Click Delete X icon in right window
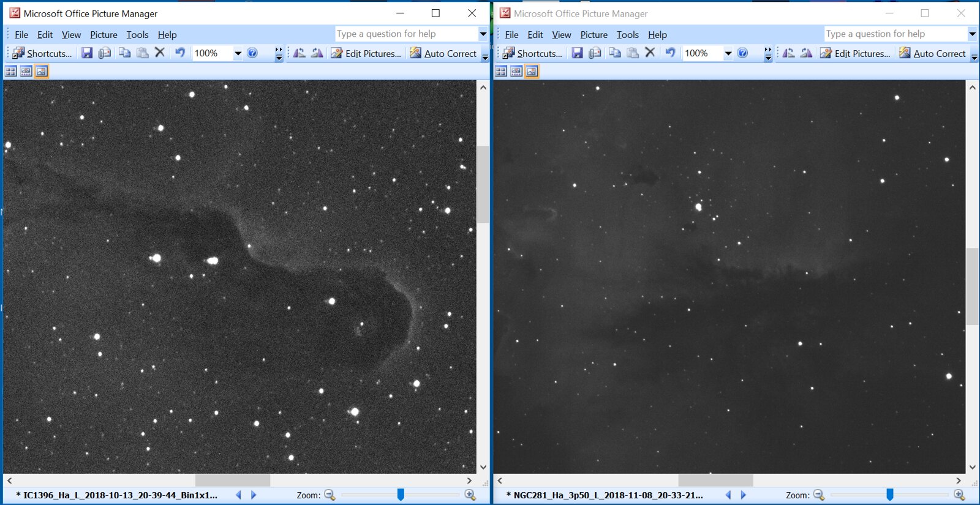The width and height of the screenshot is (980, 505). 650,53
